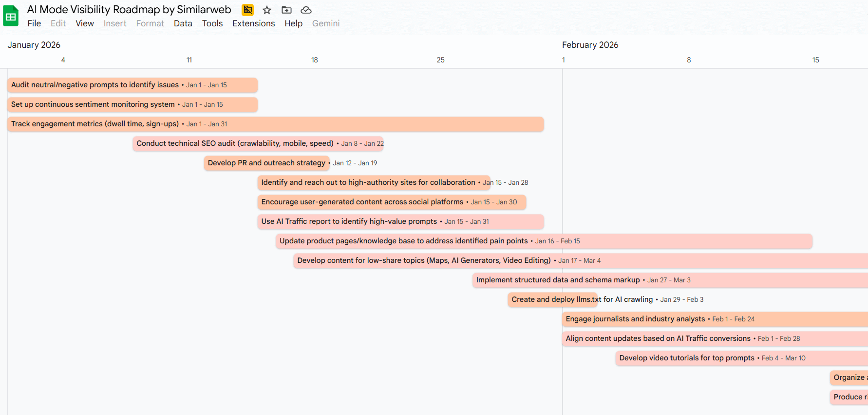Click the Jan 12 - Jan 19 date label
The height and width of the screenshot is (415, 868).
[355, 163]
